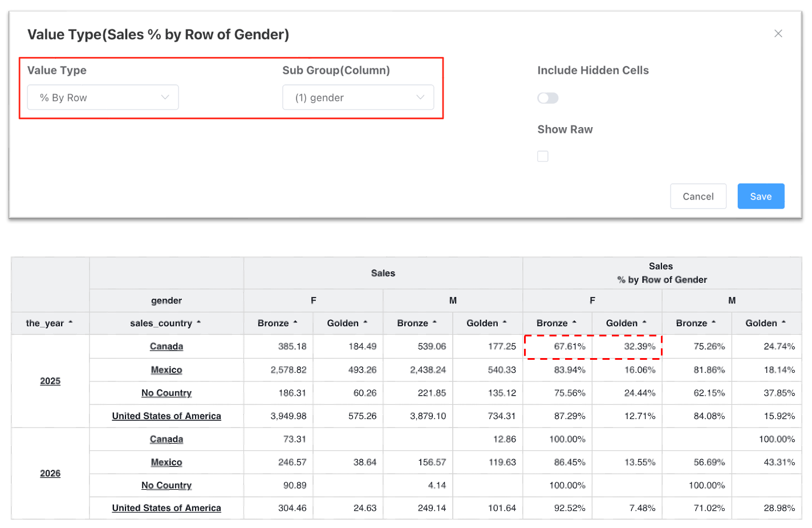Open the Canada link under 2025
Viewport: 812px width, 528px height.
(x=167, y=346)
